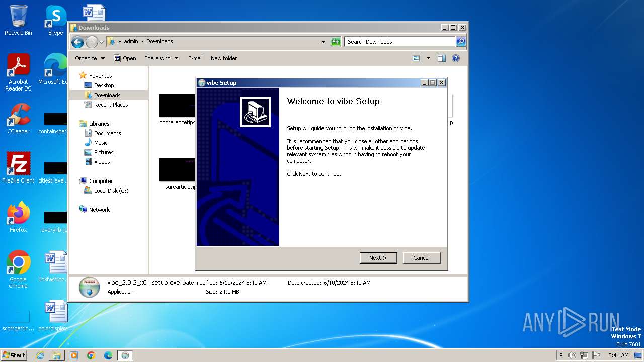Image resolution: width=644 pixels, height=362 pixels.
Task: Select Downloads under Favorites
Action: (107, 95)
